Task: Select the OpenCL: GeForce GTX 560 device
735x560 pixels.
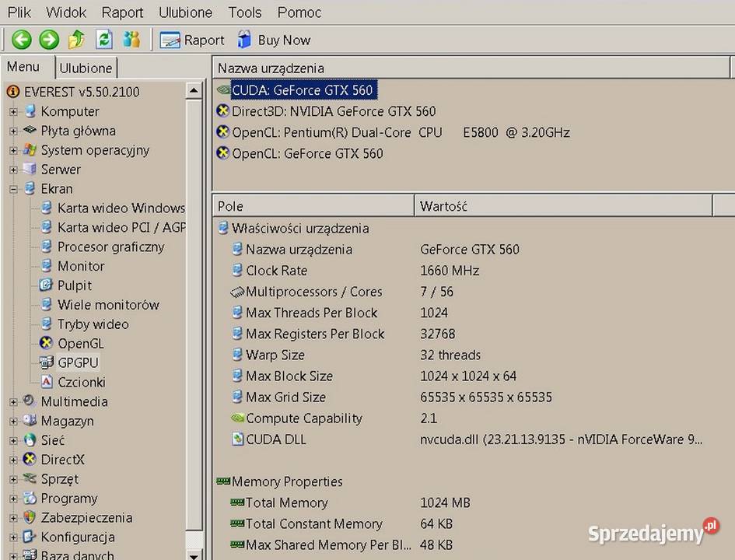Action: point(307,154)
